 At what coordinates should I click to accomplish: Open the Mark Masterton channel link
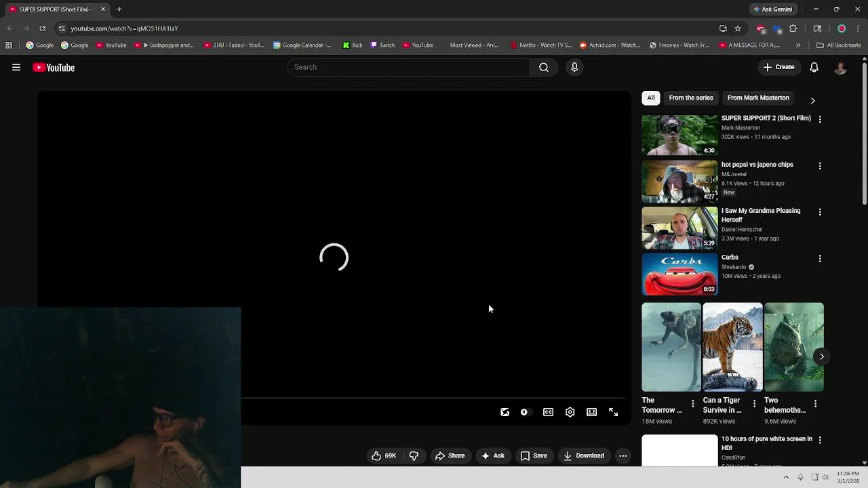741,127
